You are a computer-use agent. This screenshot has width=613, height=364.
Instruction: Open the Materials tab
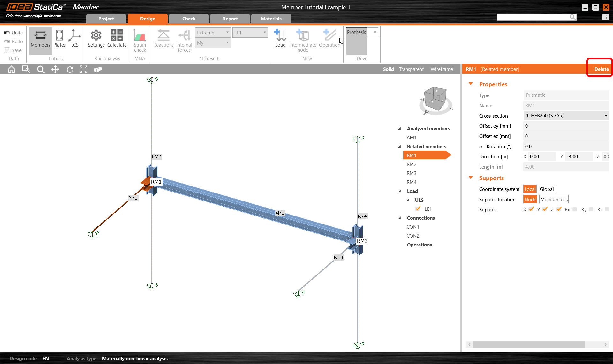(271, 19)
